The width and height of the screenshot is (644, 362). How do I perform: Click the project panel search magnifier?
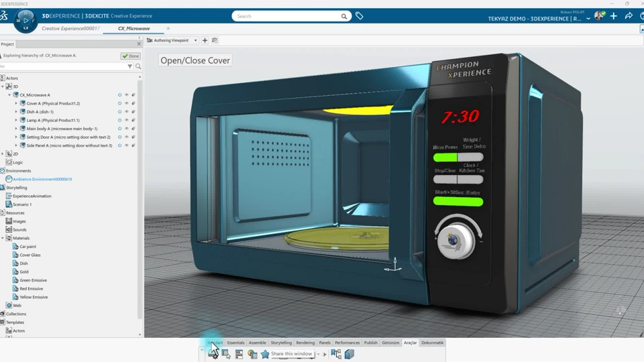click(138, 66)
